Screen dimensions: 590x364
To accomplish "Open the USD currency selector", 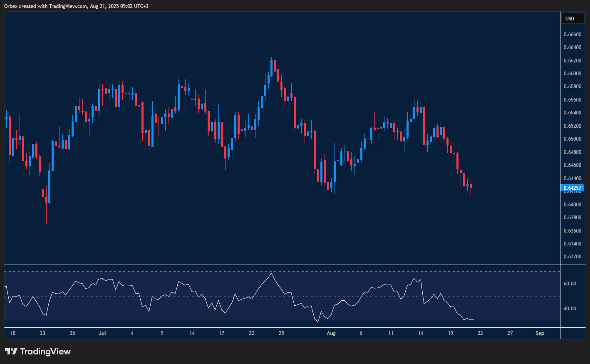I will pos(572,18).
